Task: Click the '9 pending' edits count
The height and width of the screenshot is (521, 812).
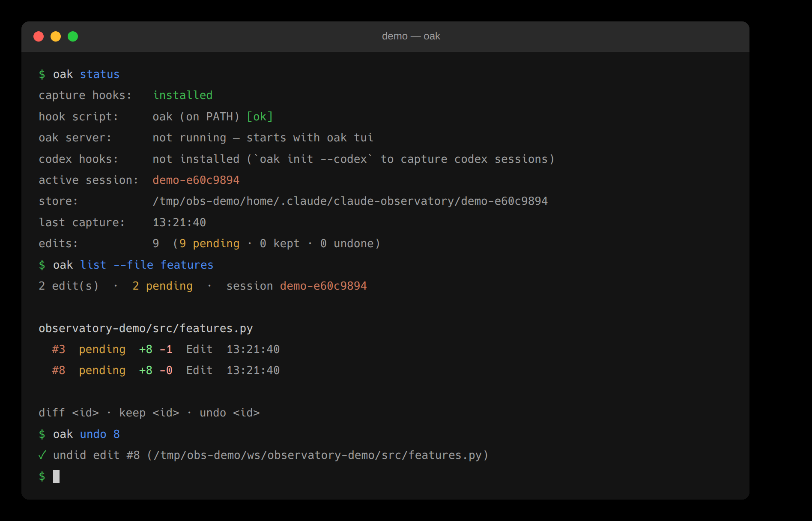Action: coord(209,243)
